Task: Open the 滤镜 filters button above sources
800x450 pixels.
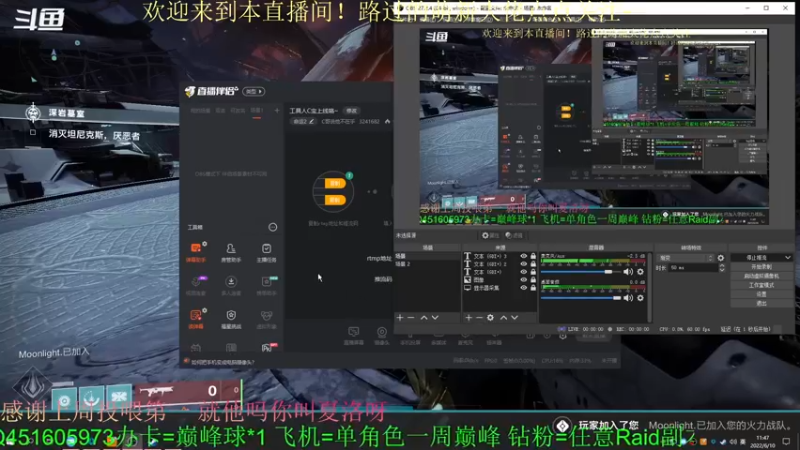Action: [514, 235]
